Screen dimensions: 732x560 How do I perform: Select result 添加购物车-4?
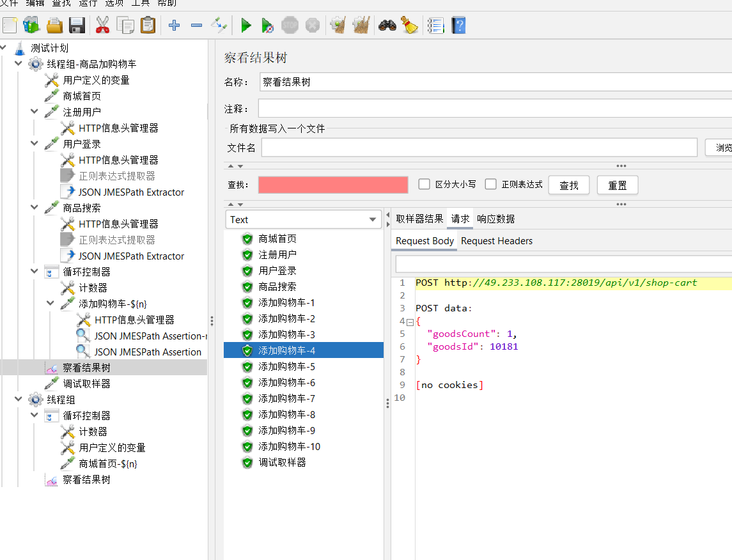304,350
